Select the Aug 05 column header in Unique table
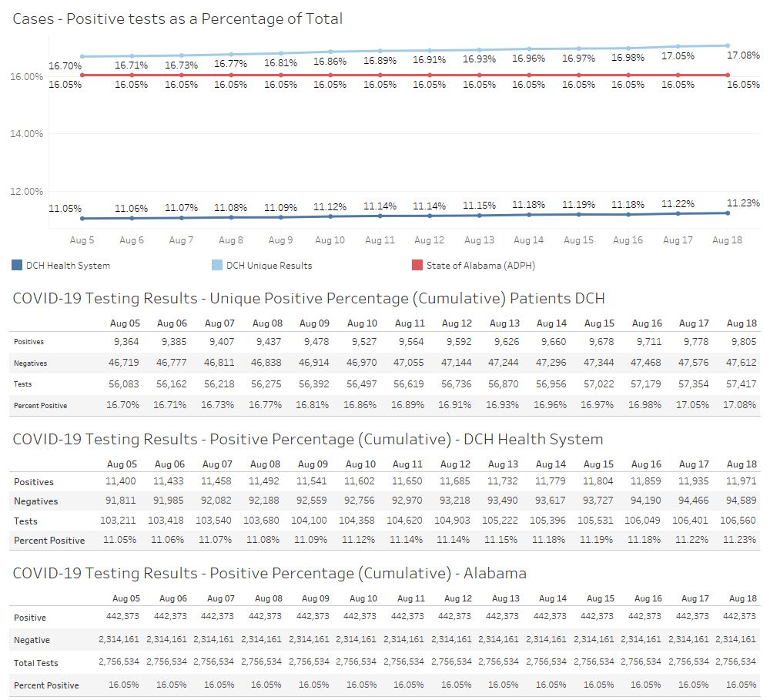The width and height of the screenshot is (770, 700). point(125,323)
